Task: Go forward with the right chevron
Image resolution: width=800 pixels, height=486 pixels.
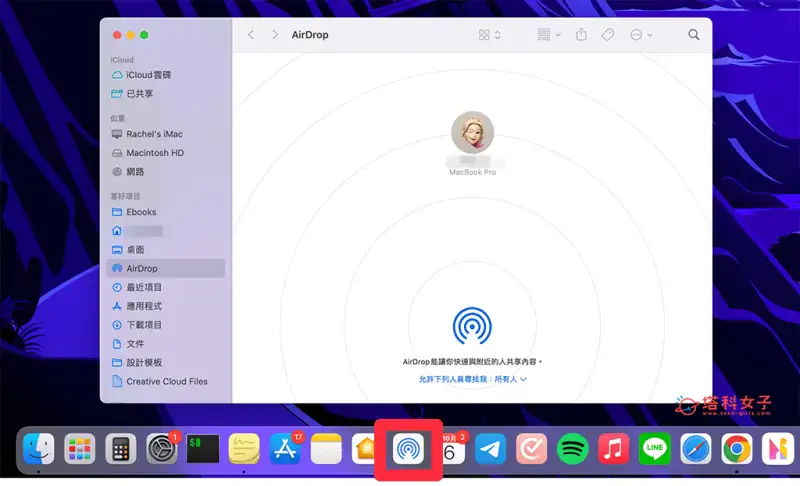Action: [275, 35]
